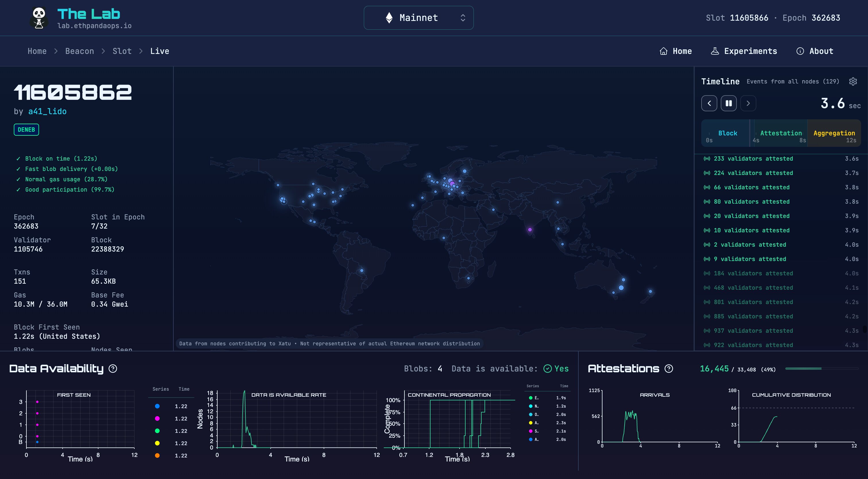868x479 pixels.
Task: Click broadcast icon beside 801 validators attested
Action: [x=707, y=302]
